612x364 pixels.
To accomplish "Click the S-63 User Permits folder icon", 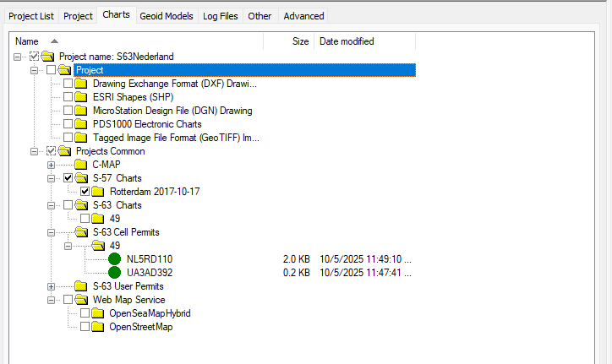I will coord(80,286).
